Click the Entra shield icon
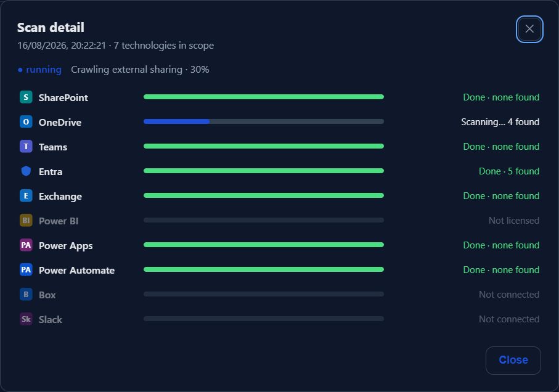559x392 pixels. point(26,171)
